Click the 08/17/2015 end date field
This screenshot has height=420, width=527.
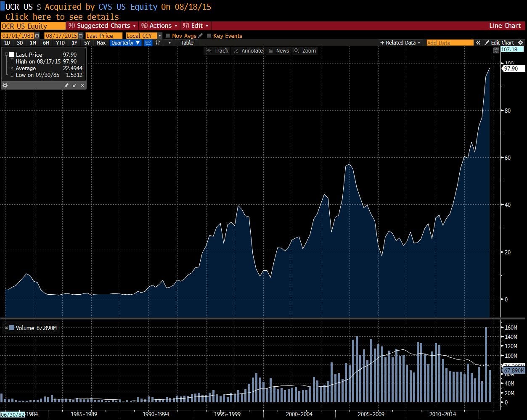point(61,36)
